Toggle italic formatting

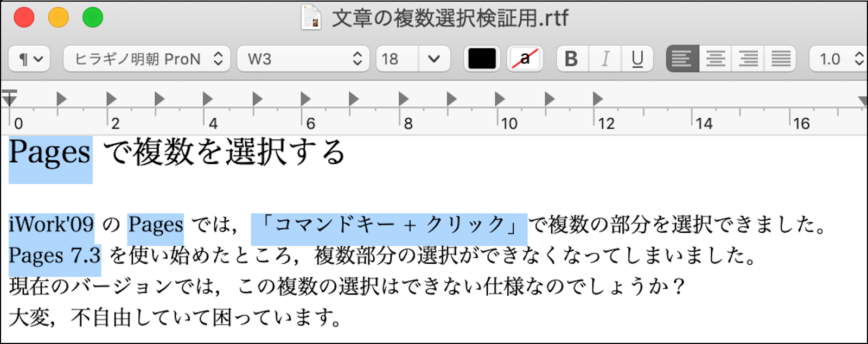click(605, 59)
